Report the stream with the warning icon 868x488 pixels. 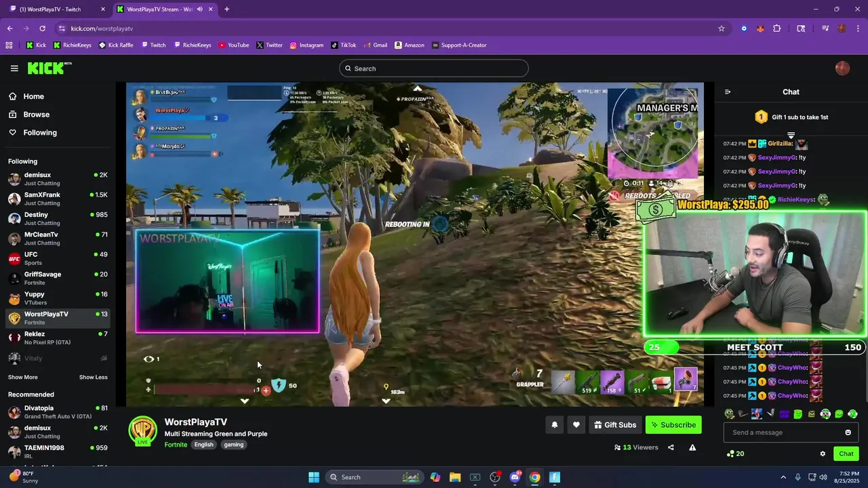pyautogui.click(x=692, y=447)
